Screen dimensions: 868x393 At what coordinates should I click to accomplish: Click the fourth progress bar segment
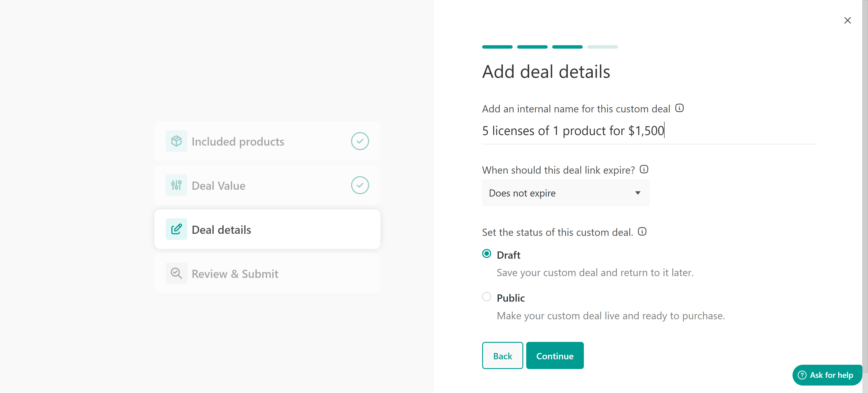(602, 47)
